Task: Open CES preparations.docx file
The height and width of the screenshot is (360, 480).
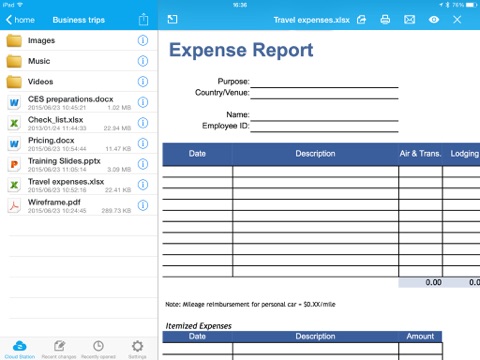Action: click(x=79, y=102)
